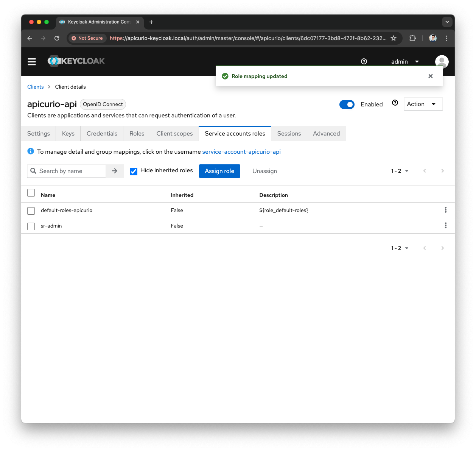Image resolution: width=476 pixels, height=451 pixels.
Task: Click the Unassign button
Action: [x=264, y=171]
